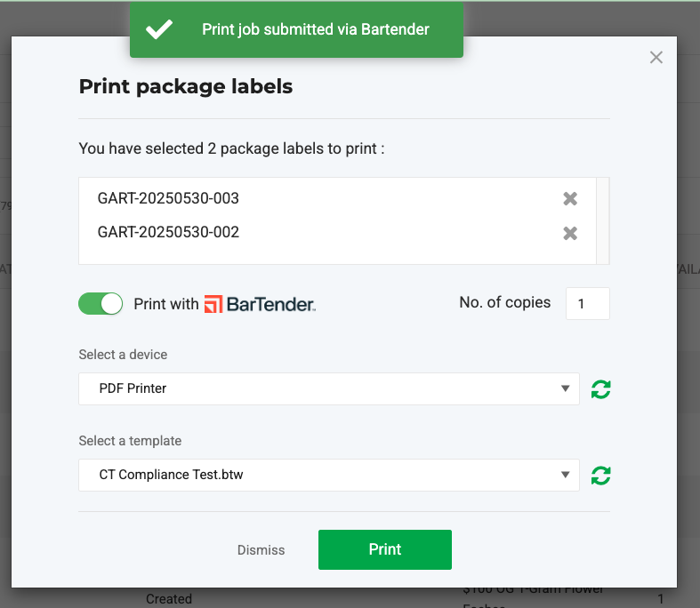Remove GART-20250530-002 from the label list
Screen dimensions: 700x608
click(x=570, y=233)
